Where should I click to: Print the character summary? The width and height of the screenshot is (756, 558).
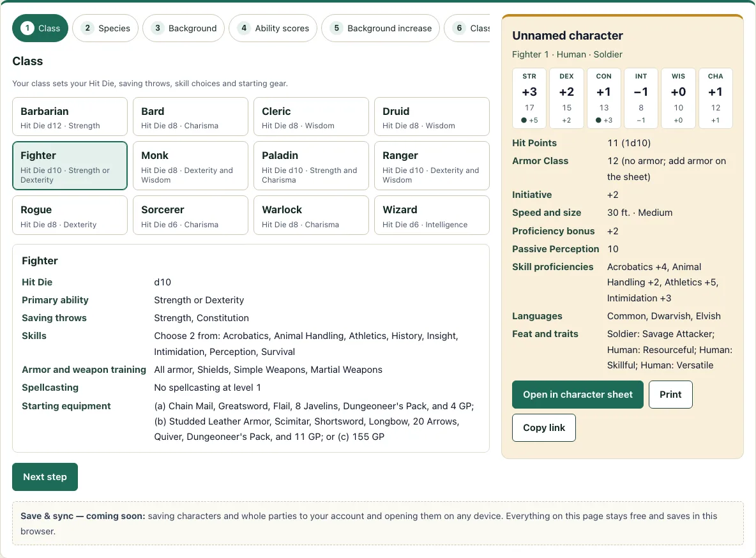670,395
